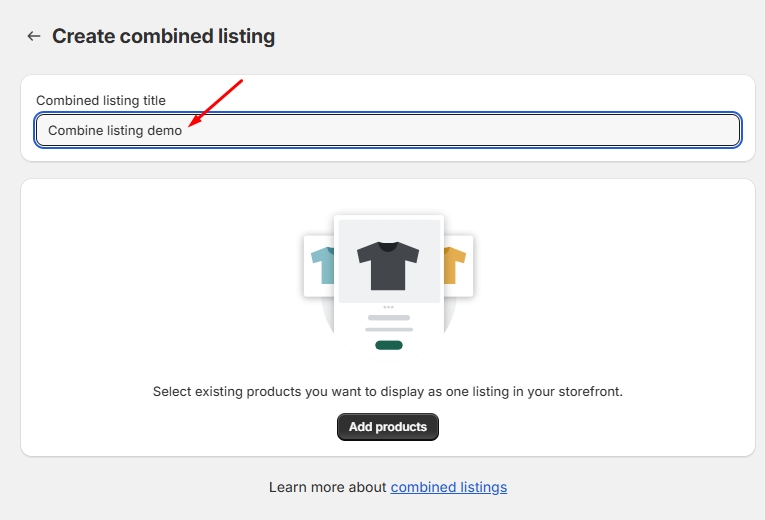Screen dimensions: 765x520
Task: Click the red annotation arrow
Action: 215,103
